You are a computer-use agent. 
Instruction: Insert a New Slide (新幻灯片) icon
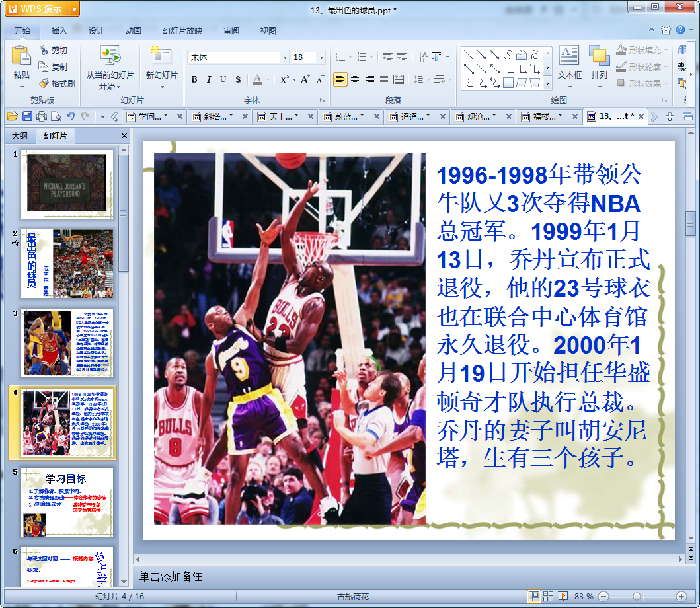tap(161, 56)
